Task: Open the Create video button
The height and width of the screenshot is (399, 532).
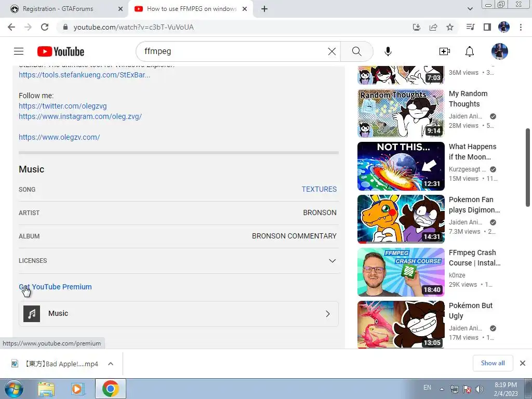Action: (445, 51)
